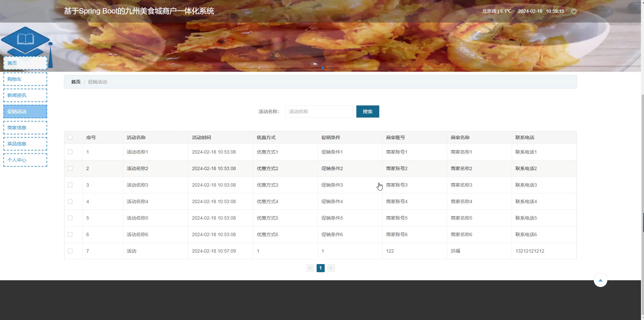Select page 1 in pagination
The width and height of the screenshot is (644, 320).
click(320, 268)
